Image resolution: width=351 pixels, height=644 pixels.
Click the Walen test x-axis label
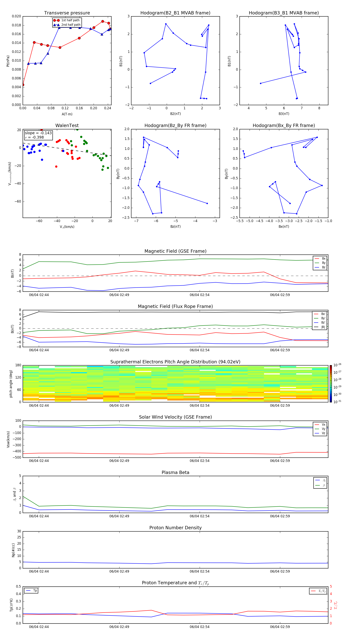click(x=67, y=227)
